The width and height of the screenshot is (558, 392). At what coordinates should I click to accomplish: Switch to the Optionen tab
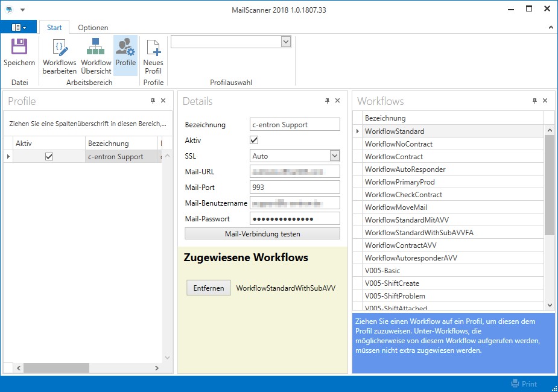click(93, 28)
